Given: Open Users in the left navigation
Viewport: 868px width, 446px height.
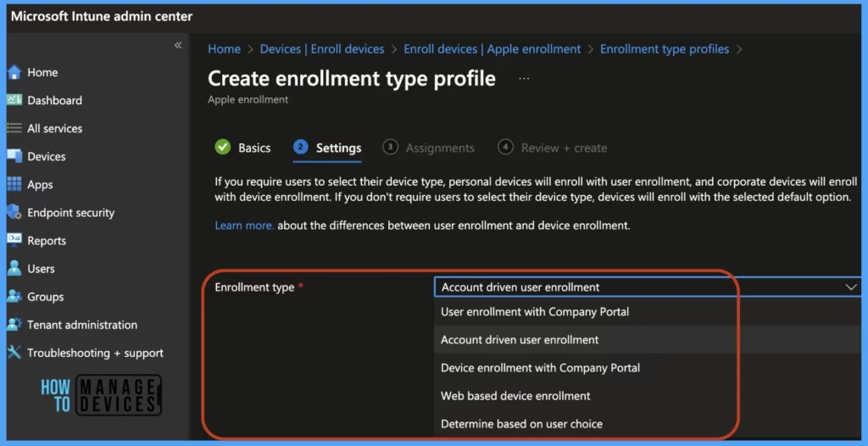Looking at the screenshot, I should coord(41,269).
